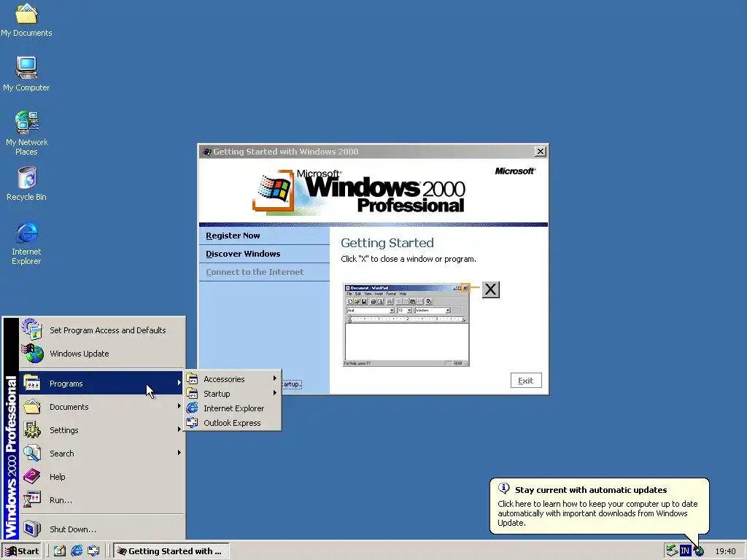Click the Getting Started taskbar button
Screen dimensions: 747x560
point(171,551)
